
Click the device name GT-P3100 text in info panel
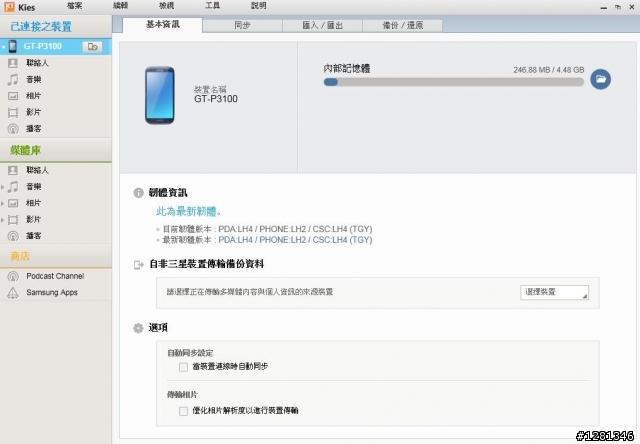[x=216, y=99]
